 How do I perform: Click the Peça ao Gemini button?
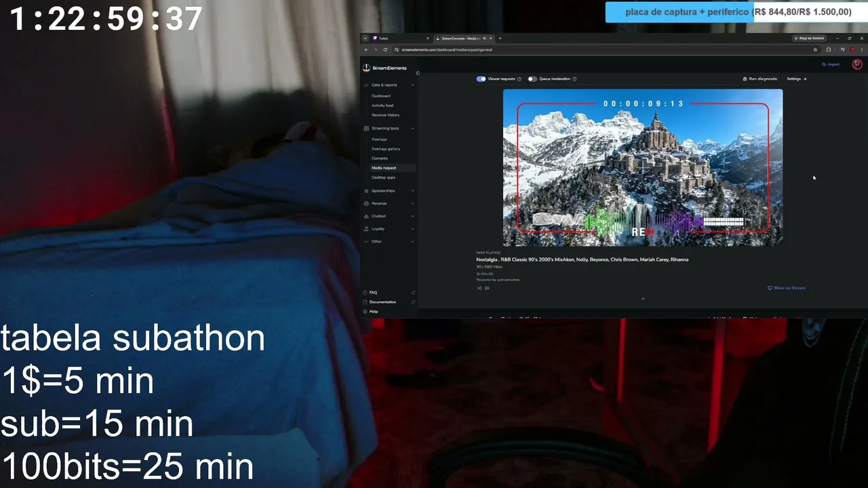click(x=809, y=38)
